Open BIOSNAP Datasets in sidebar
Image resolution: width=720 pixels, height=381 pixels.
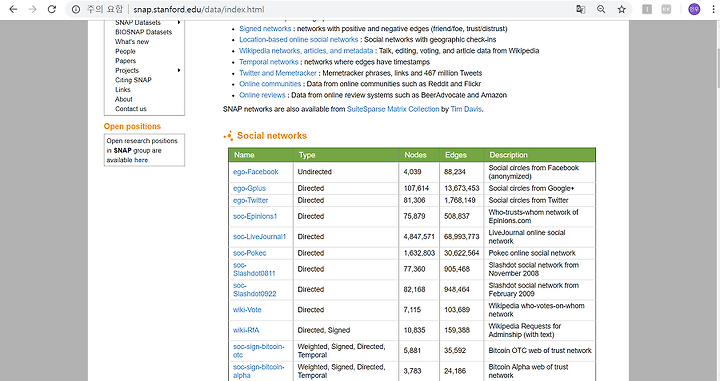pos(143,32)
